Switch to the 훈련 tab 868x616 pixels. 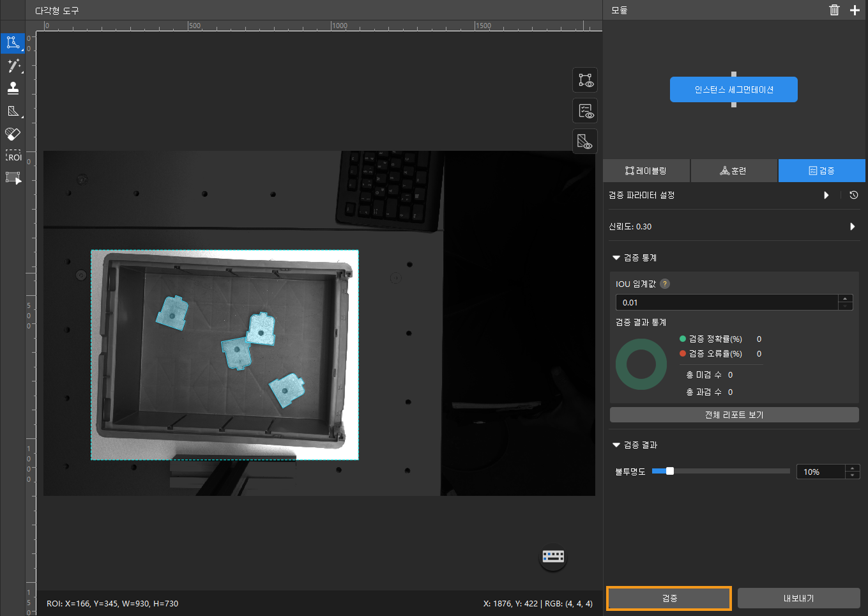[734, 171]
